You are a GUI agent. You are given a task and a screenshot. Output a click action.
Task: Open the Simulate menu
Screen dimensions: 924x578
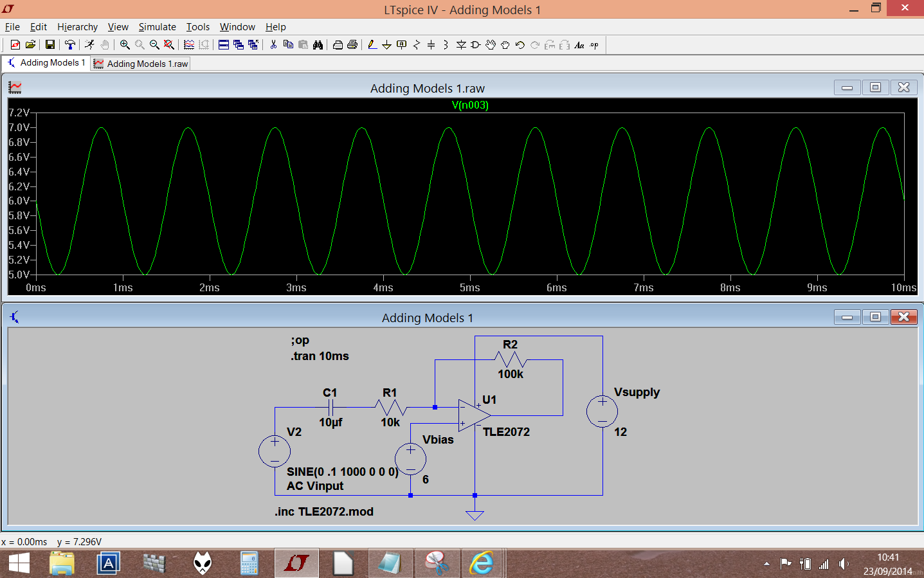click(x=158, y=26)
